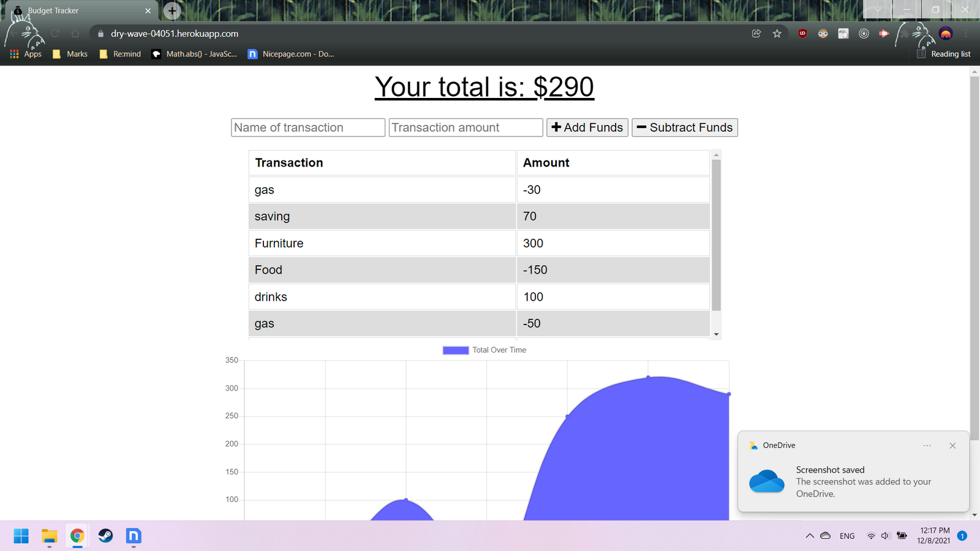Click the Transaction column header

(x=382, y=163)
